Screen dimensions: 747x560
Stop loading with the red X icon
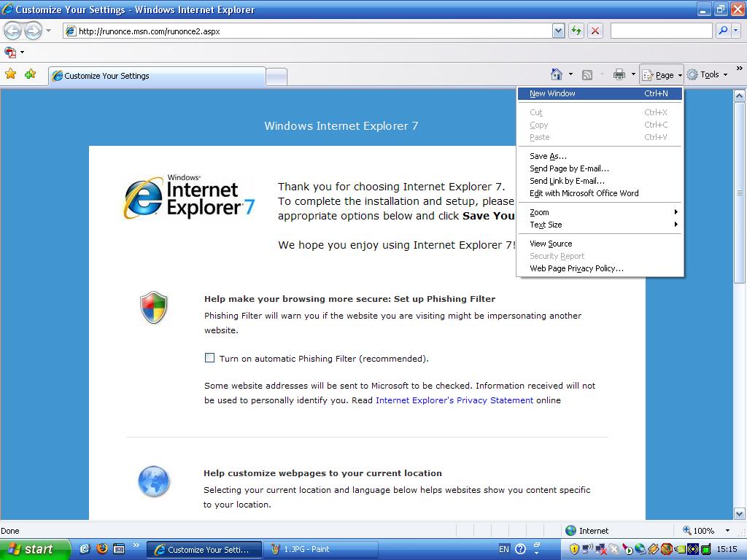tap(595, 31)
